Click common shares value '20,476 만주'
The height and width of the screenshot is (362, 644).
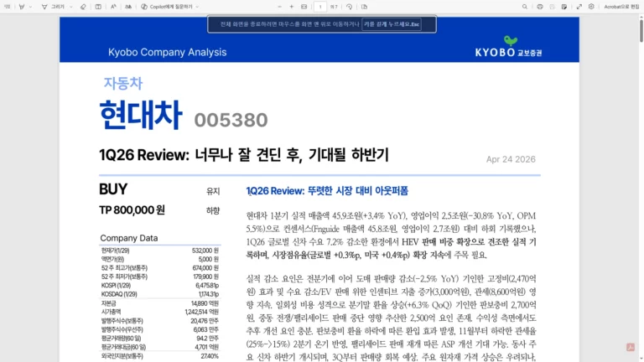coord(205,321)
